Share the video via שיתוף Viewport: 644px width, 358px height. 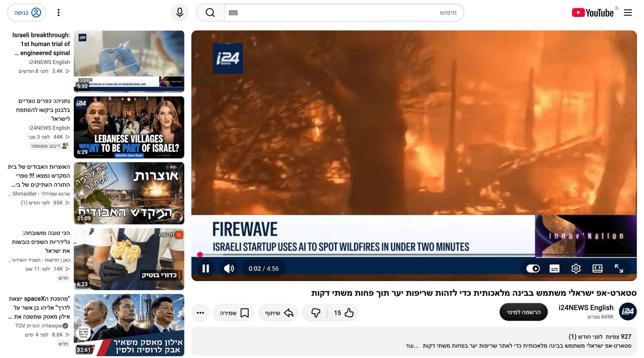pyautogui.click(x=279, y=313)
